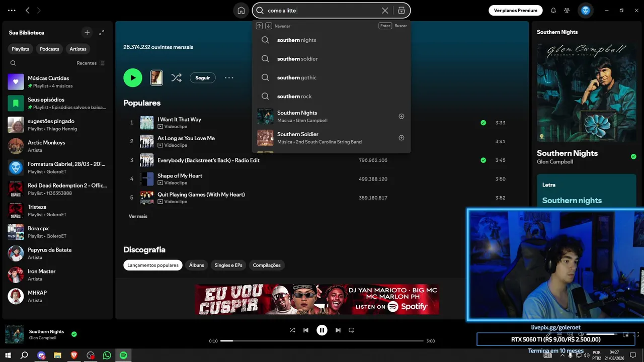This screenshot has width=644, height=362.
Task: Follow the artist with Seguir
Action: pos(203,77)
